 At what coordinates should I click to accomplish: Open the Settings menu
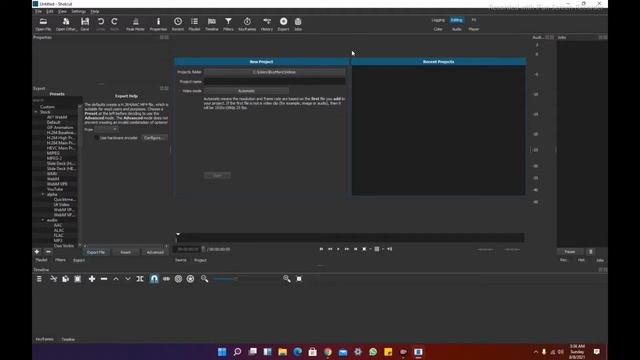(x=78, y=11)
